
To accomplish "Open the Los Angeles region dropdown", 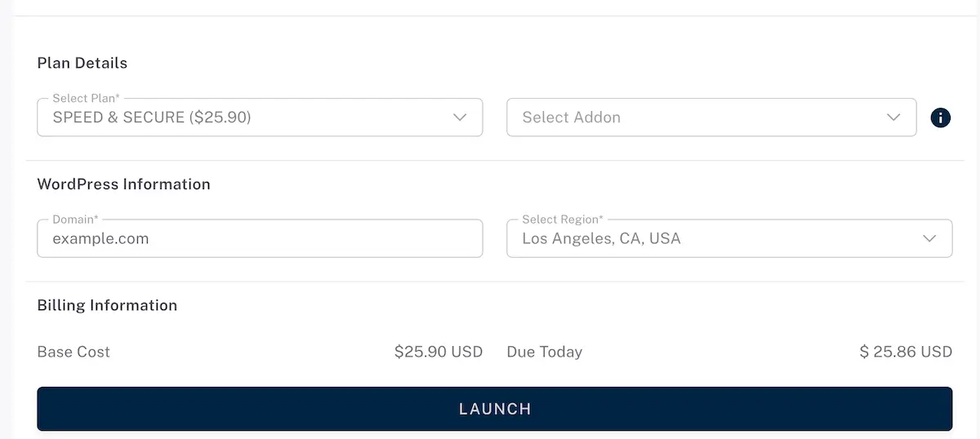I will [x=729, y=238].
